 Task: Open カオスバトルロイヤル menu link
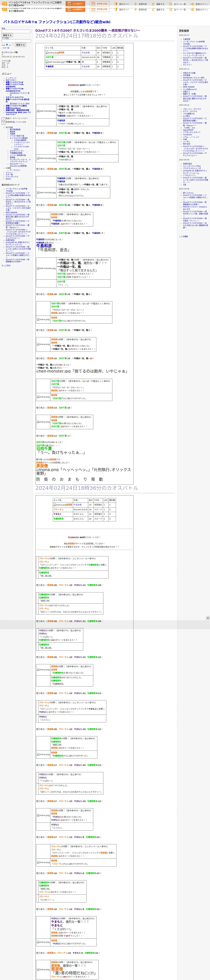[x=15, y=97]
